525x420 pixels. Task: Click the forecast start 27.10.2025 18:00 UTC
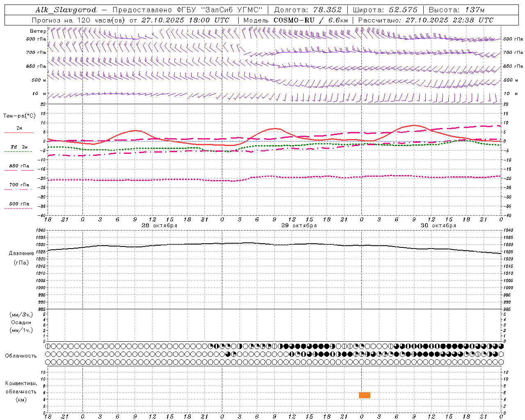[185, 20]
